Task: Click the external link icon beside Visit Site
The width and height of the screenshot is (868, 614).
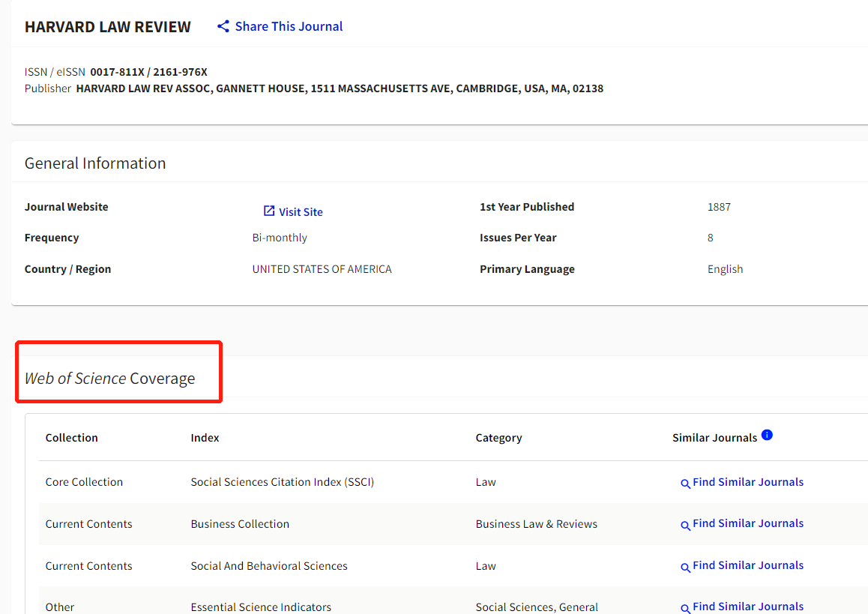Action: point(269,211)
